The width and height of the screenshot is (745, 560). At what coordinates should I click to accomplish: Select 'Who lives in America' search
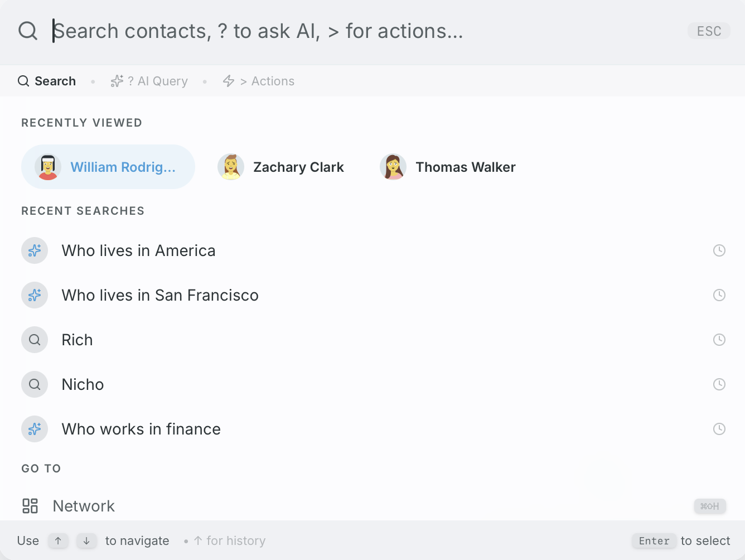click(373, 250)
